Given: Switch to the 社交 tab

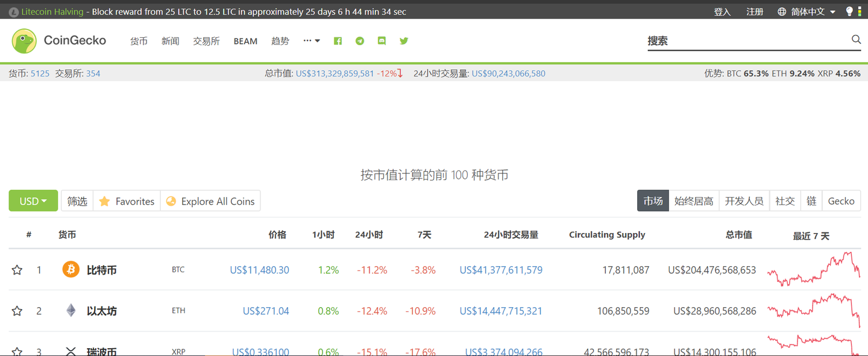Looking at the screenshot, I should (x=785, y=201).
